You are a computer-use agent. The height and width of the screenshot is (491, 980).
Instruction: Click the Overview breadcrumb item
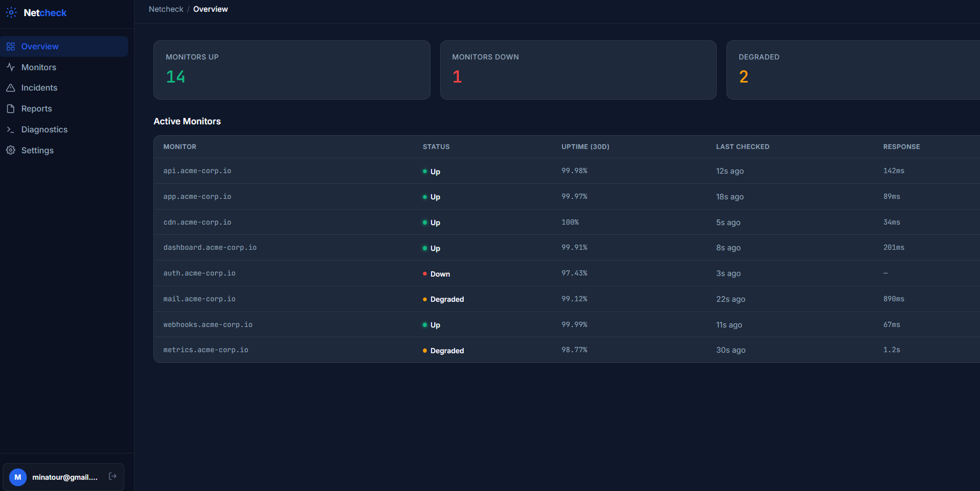210,9
